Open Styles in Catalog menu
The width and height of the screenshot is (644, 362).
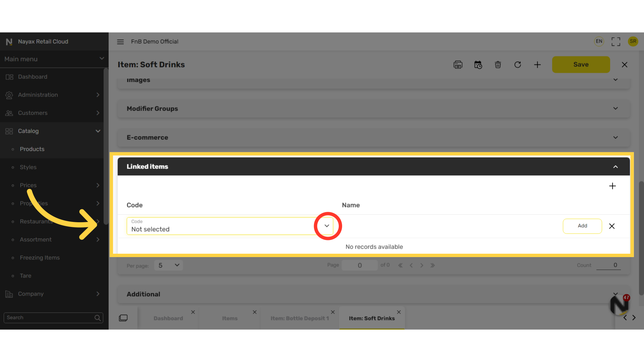[x=28, y=167]
